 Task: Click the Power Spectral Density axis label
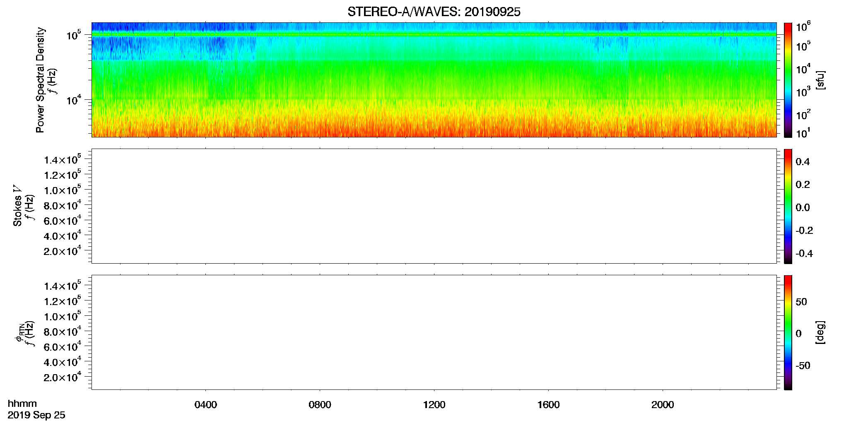pos(40,80)
